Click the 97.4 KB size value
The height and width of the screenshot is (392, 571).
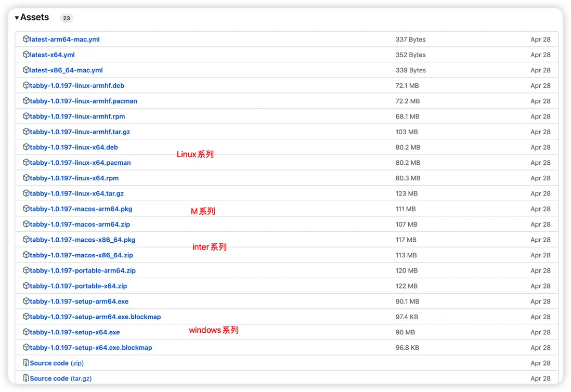[407, 317]
